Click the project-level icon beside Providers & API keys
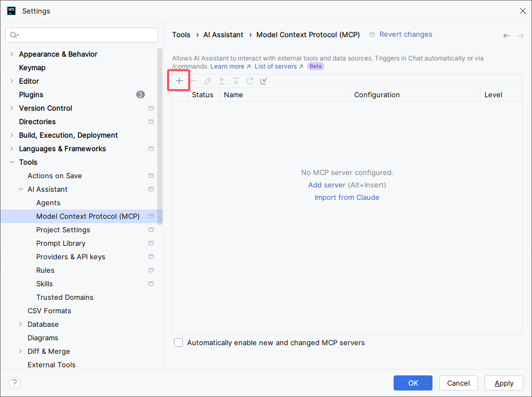This screenshot has height=397, width=532. click(x=151, y=257)
